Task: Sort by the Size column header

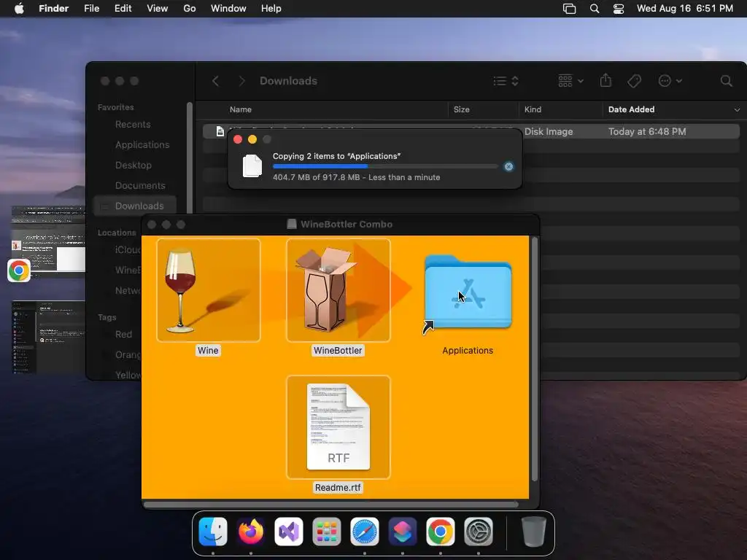Action: pyautogui.click(x=461, y=109)
